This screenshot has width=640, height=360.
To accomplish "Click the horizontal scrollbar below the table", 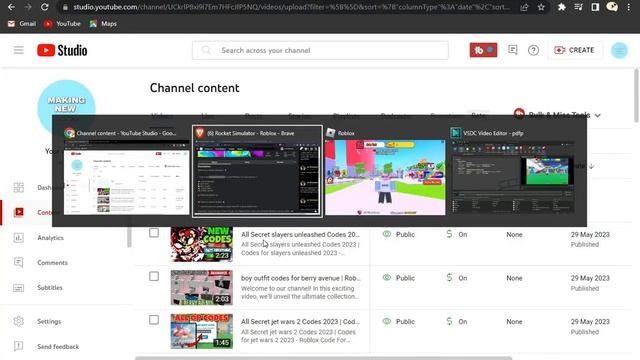I will (323, 358).
